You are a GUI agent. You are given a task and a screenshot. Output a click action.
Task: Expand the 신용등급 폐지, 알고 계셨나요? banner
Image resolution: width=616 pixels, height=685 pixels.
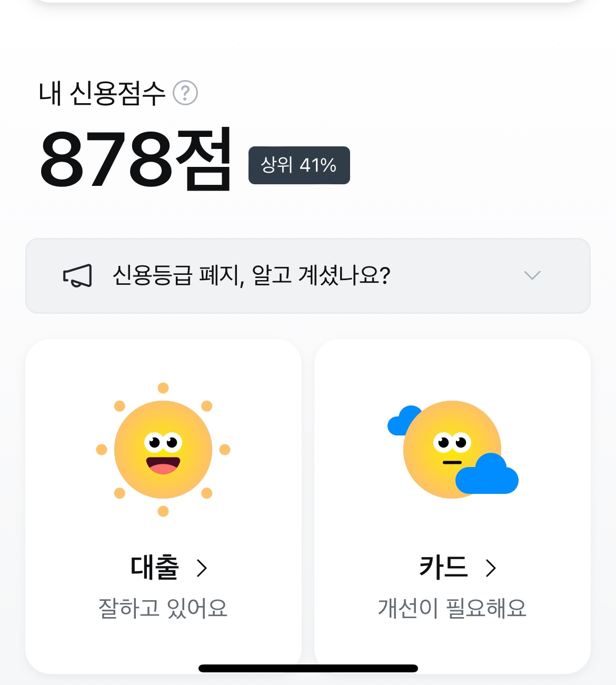308,276
